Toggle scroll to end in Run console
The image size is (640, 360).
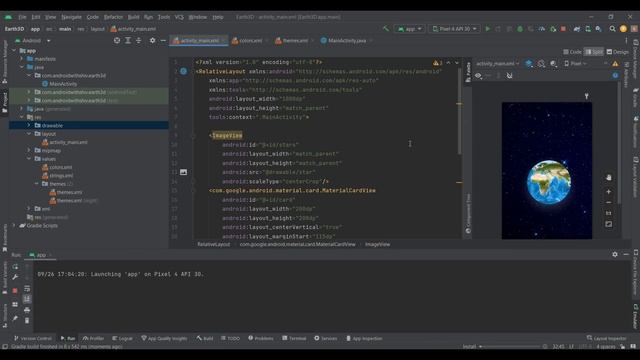point(27,299)
